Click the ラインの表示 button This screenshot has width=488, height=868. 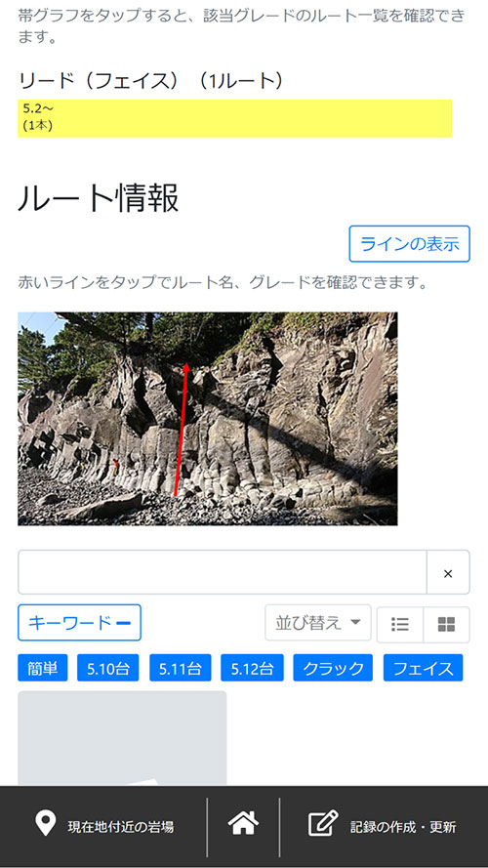410,243
